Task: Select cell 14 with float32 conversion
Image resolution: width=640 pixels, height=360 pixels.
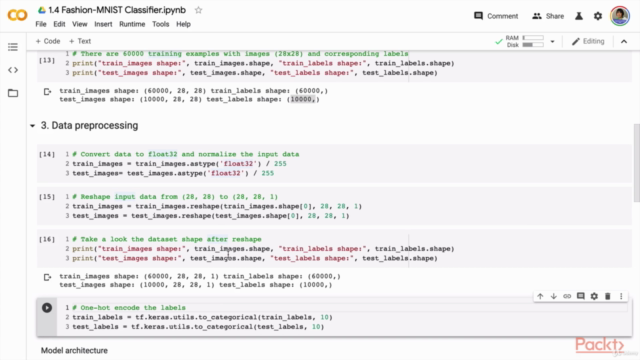Action: [x=334, y=164]
